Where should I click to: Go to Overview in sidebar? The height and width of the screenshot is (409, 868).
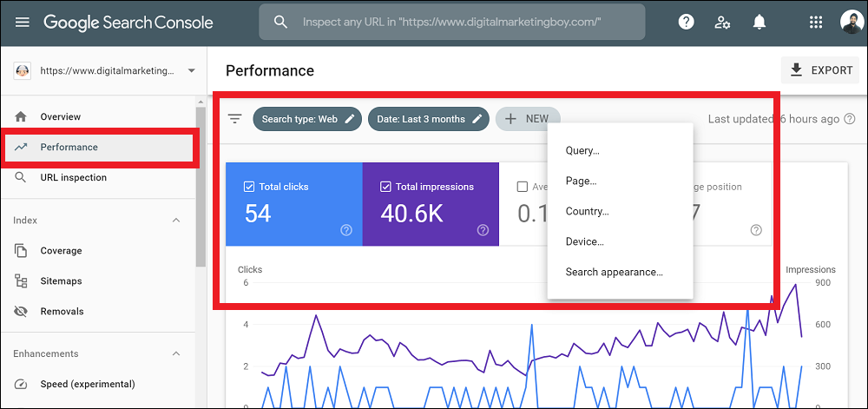(61, 116)
